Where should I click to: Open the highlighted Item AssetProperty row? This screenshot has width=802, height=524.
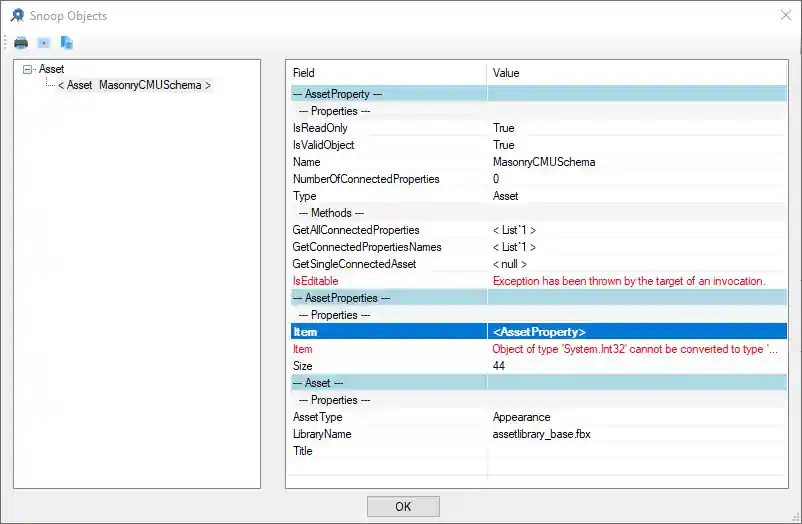pyautogui.click(x=538, y=332)
